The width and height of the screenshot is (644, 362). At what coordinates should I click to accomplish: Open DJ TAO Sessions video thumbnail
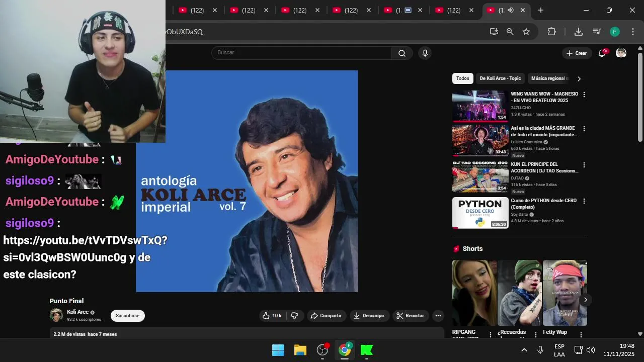480,176
